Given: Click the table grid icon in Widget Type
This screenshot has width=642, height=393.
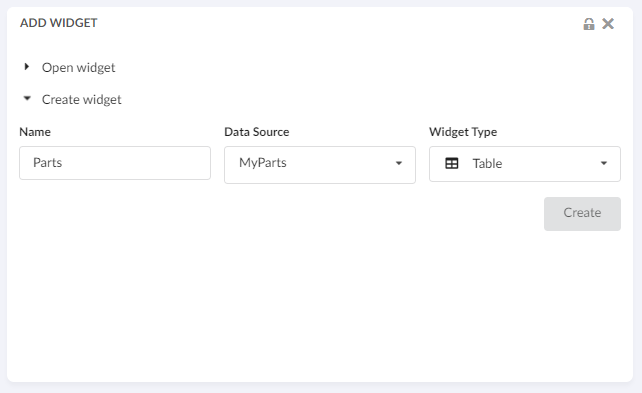Looking at the screenshot, I should (x=452, y=163).
